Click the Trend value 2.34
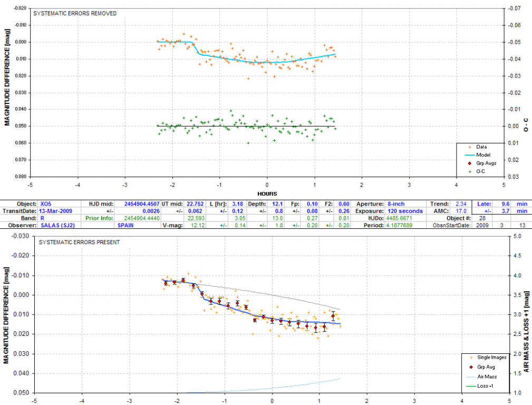Viewport: 532px width, 405px height. pos(461,204)
